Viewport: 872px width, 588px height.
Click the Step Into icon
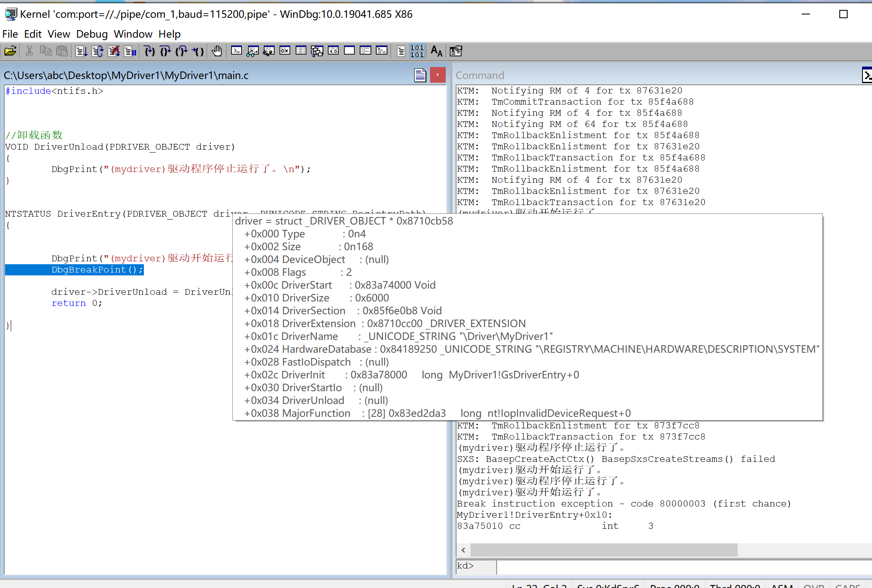150,51
